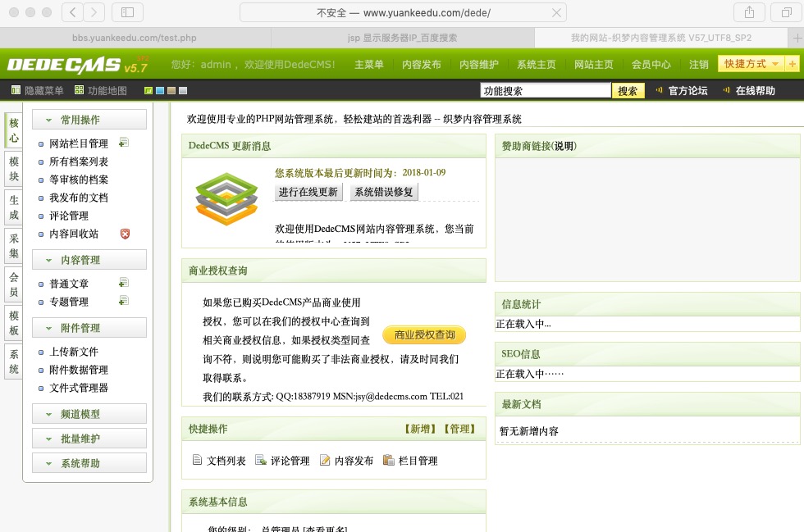Open the Safari share icon
Screen dimensions: 804x532
click(749, 12)
